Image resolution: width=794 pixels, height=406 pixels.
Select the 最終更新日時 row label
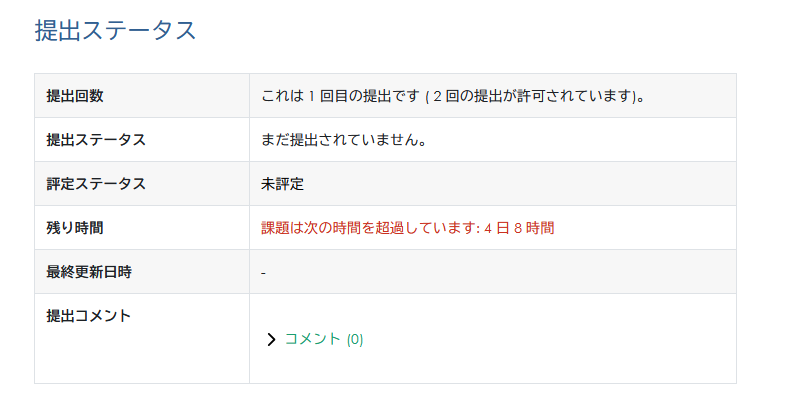pyautogui.click(x=89, y=272)
